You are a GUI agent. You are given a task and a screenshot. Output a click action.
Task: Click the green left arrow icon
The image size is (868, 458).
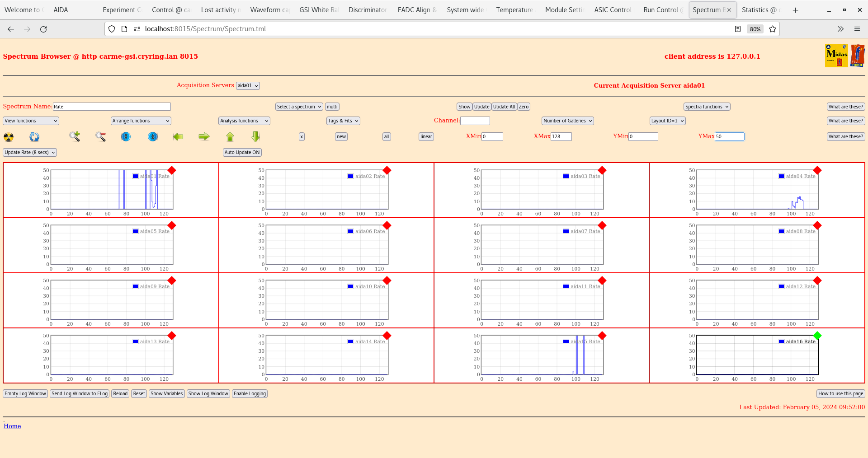point(178,136)
